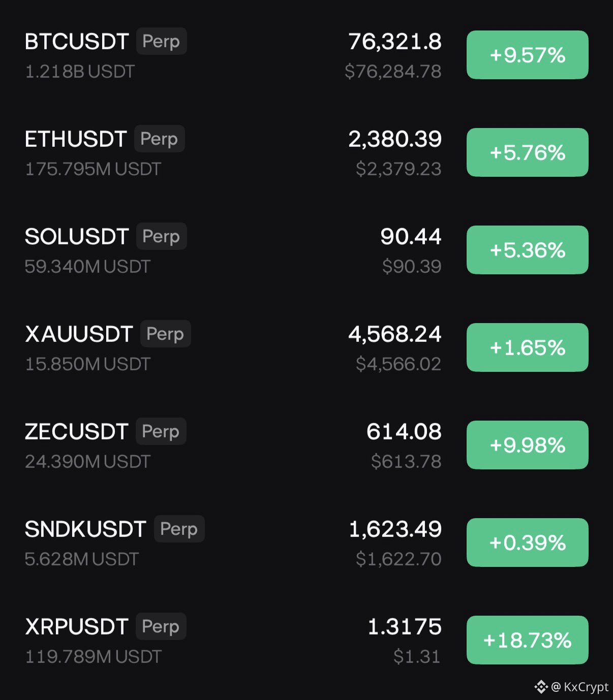
Task: Click the +0.39% change badge for SNDKUSDT
Action: click(x=527, y=543)
